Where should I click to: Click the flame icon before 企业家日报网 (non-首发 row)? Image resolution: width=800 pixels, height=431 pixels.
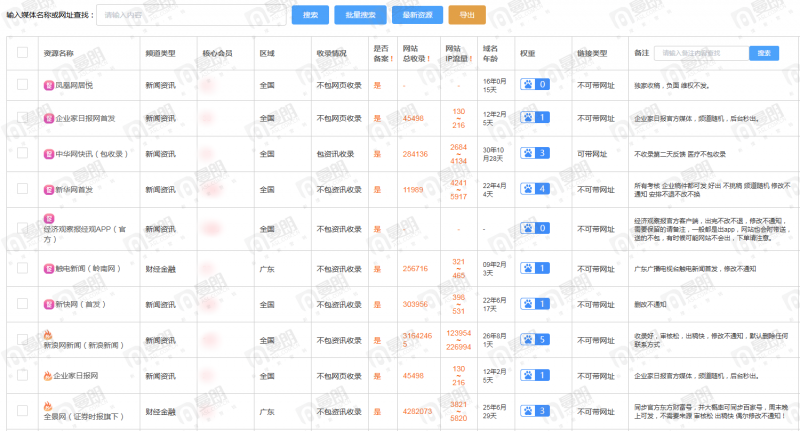pyautogui.click(x=48, y=375)
